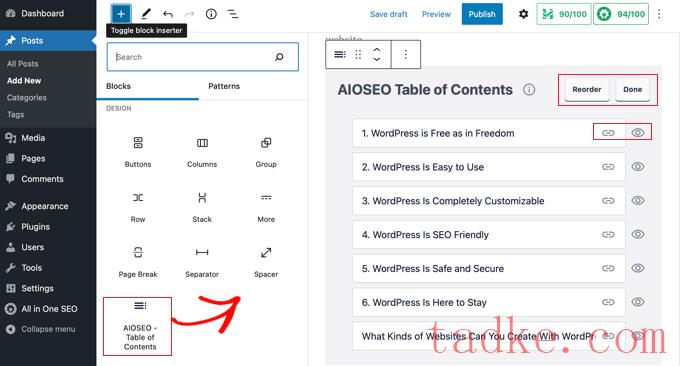Image resolution: width=680 pixels, height=366 pixels.
Task: Hide heading 'WordPress Is Here to Stay'
Action: click(x=638, y=301)
